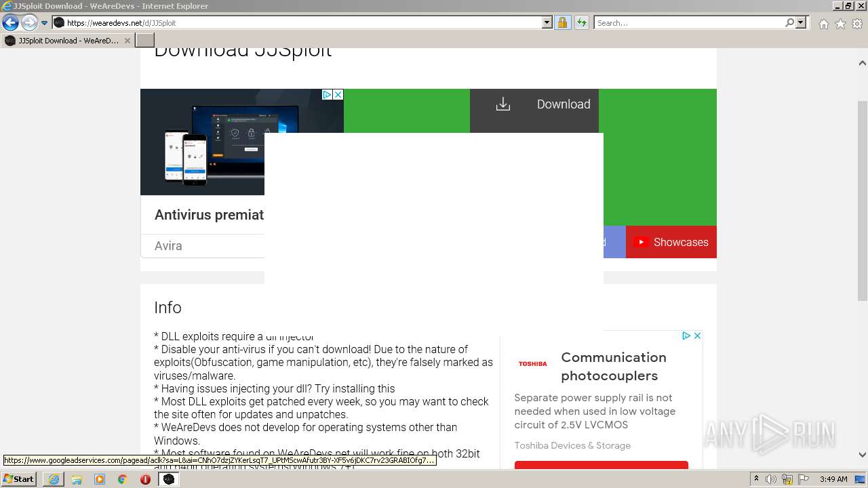Launch Opera from the taskbar
Viewport: 868px width, 488px height.
coord(145,479)
